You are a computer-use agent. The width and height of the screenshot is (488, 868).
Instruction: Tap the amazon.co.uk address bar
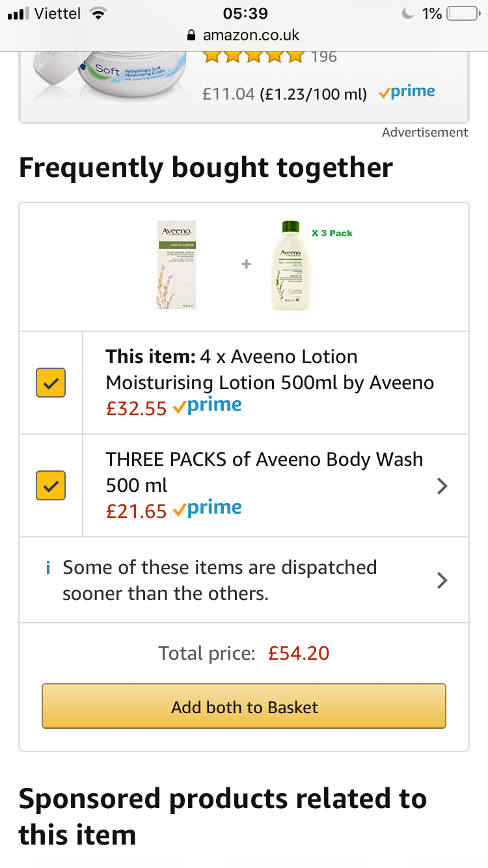244,35
